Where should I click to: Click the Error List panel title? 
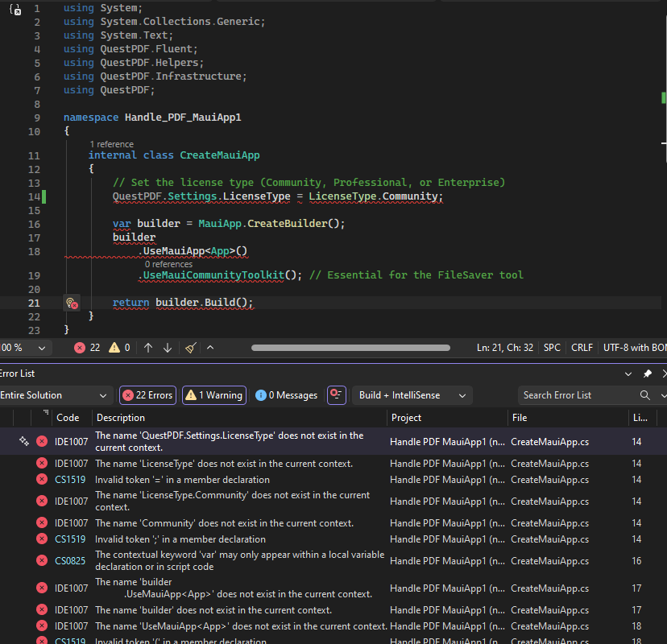point(17,374)
